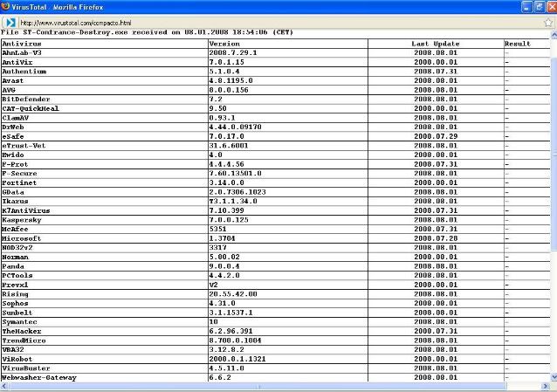Viewport: 557px width, 392px height.
Task: Select the Ikarus antivirus name
Action: pos(15,201)
